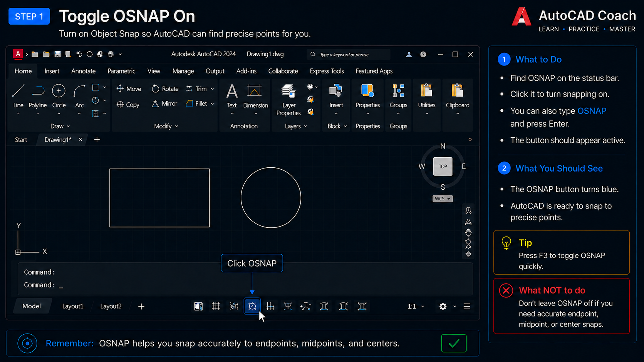Click in the keyword search field
This screenshot has width=644, height=362.
349,55
